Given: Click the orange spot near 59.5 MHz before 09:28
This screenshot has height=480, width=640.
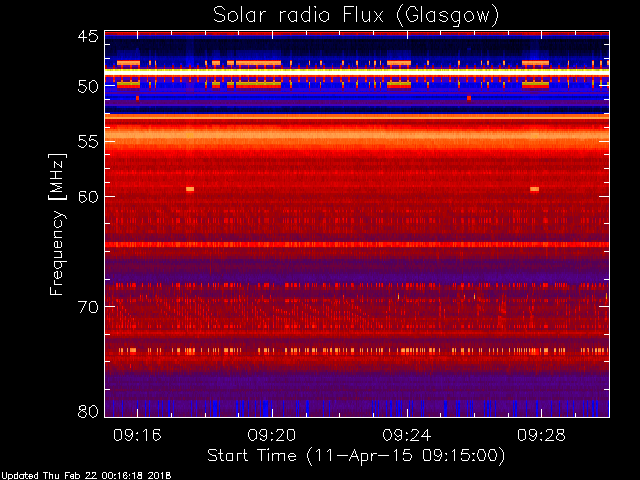Looking at the screenshot, I should pyautogui.click(x=534, y=189).
